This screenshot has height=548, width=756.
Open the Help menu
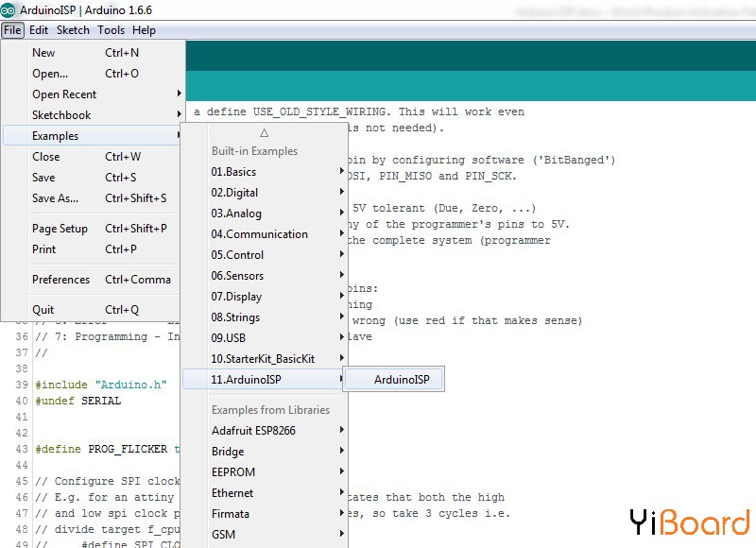[144, 30]
